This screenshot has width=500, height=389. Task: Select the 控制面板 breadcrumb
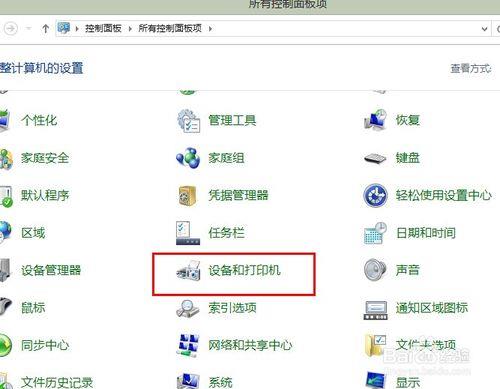click(x=103, y=29)
